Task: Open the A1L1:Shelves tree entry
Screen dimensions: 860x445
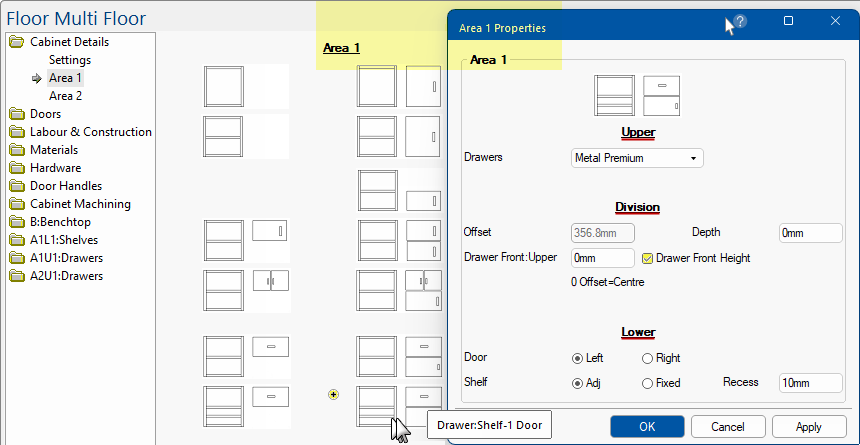Action: click(64, 240)
